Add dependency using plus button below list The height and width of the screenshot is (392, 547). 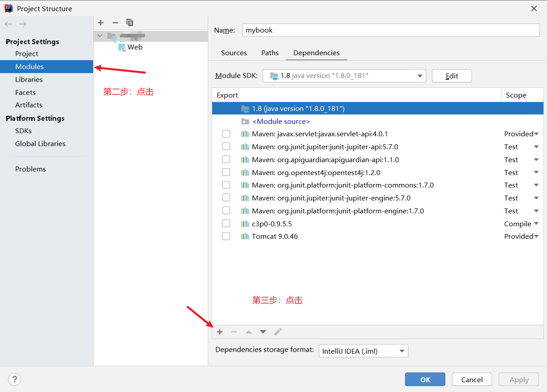pos(219,332)
